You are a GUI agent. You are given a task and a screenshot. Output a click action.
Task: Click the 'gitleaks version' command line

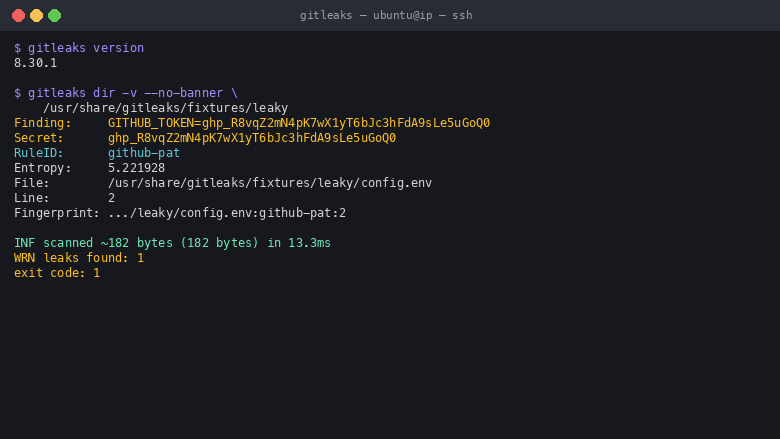[79, 48]
